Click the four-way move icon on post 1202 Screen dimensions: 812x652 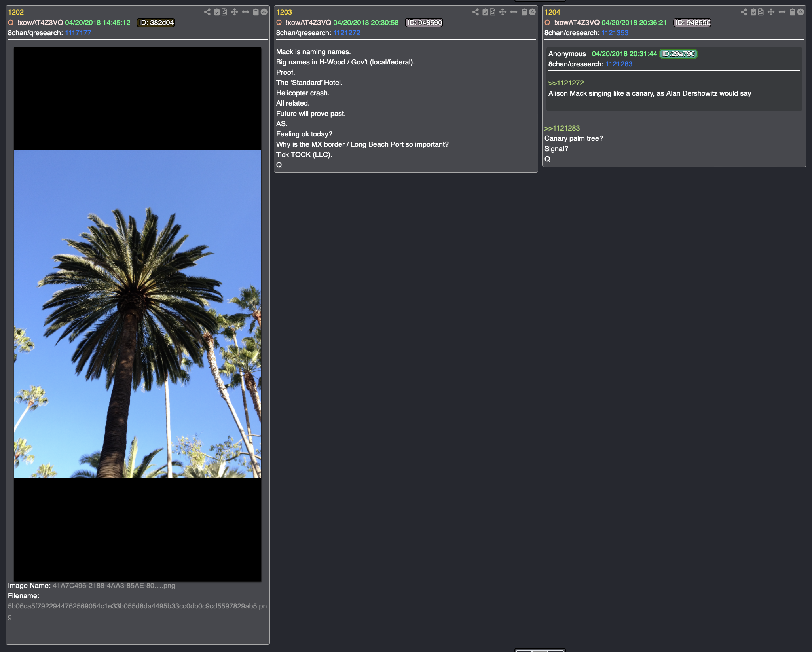(x=235, y=12)
